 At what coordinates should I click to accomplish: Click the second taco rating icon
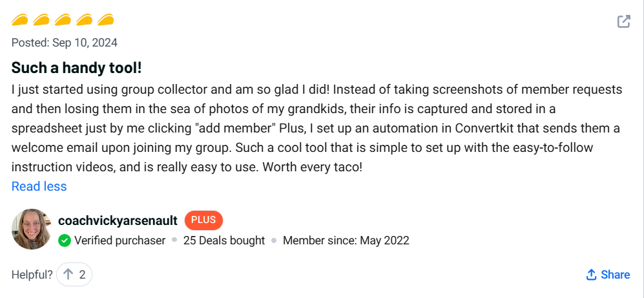[x=41, y=19]
